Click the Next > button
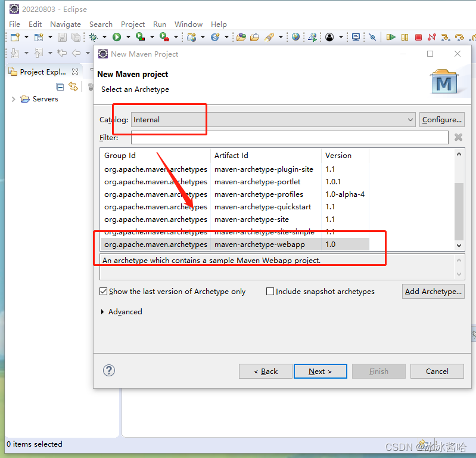The image size is (476, 458). tap(321, 371)
